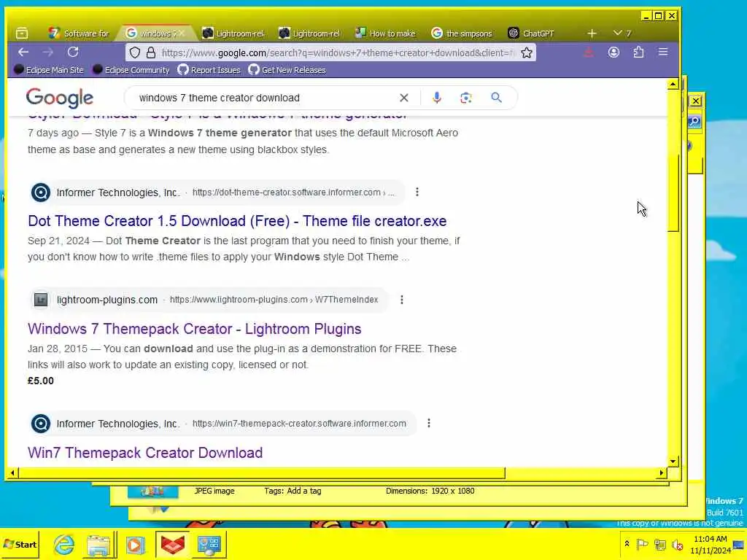Open the extensions puzzle icon
The width and height of the screenshot is (747, 560).
[x=638, y=52]
